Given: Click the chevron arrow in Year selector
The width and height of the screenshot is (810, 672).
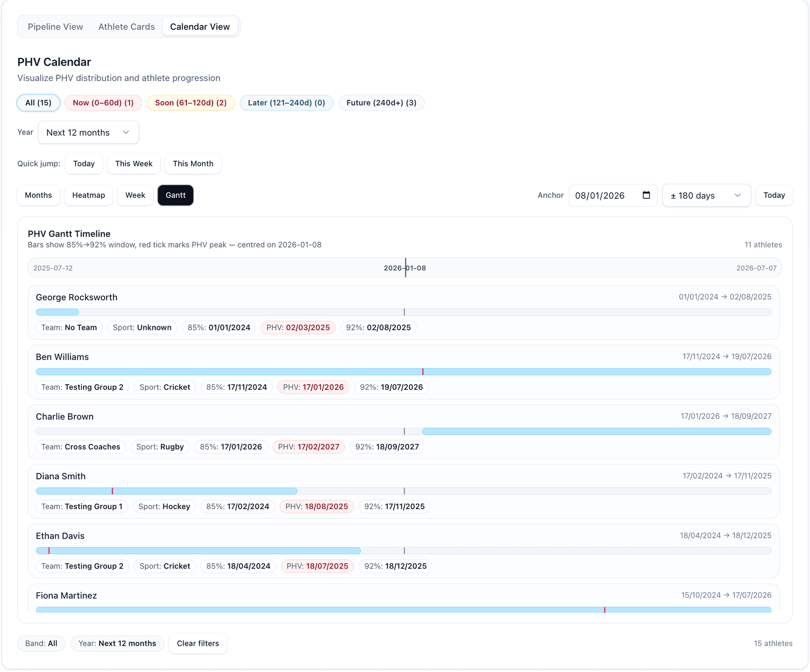Looking at the screenshot, I should point(126,133).
